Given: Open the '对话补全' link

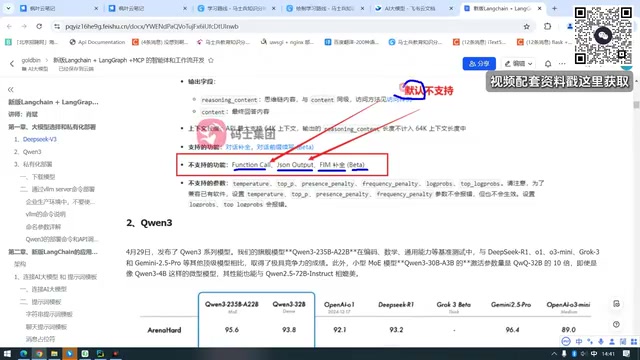Looking at the screenshot, I should coord(238,147).
